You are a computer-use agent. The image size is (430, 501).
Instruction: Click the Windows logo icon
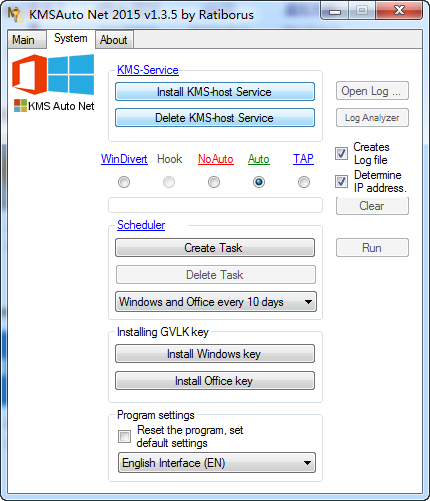click(71, 74)
